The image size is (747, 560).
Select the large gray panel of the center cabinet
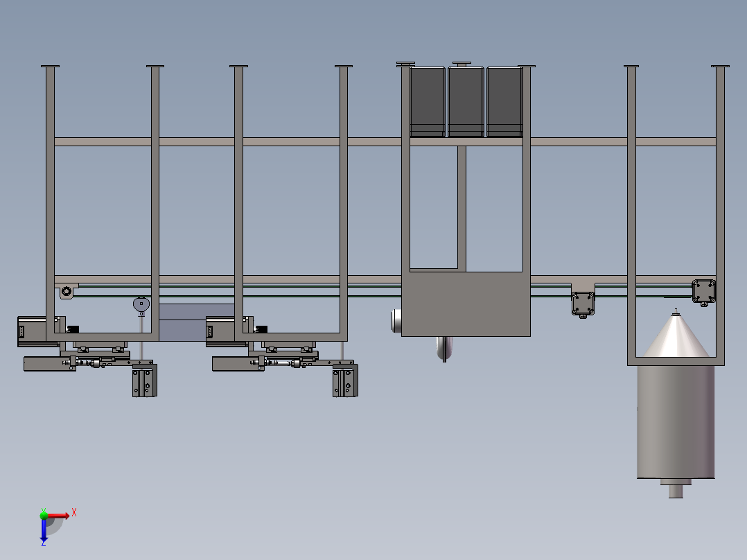(x=466, y=304)
